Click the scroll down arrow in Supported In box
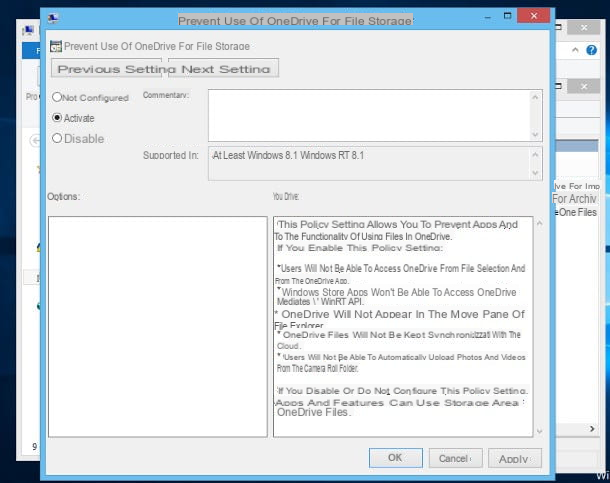This screenshot has height=483, width=610. pyautogui.click(x=535, y=172)
